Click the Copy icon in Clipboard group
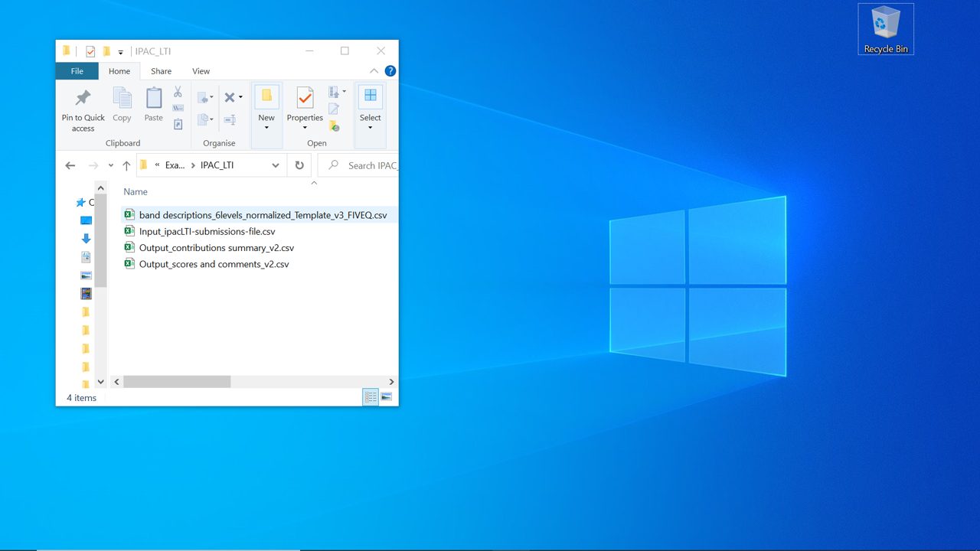The image size is (980, 551). (x=122, y=98)
